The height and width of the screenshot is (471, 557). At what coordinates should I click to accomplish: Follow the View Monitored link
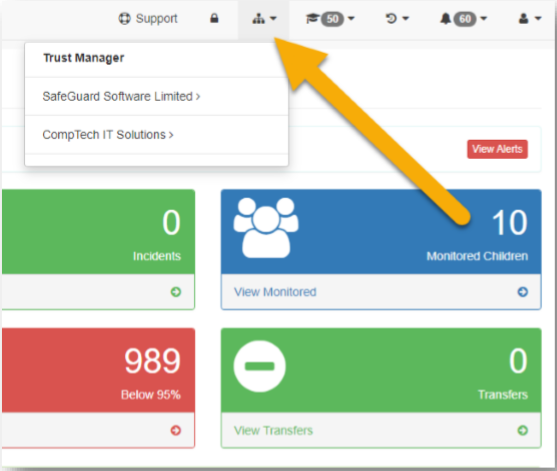[x=275, y=292]
